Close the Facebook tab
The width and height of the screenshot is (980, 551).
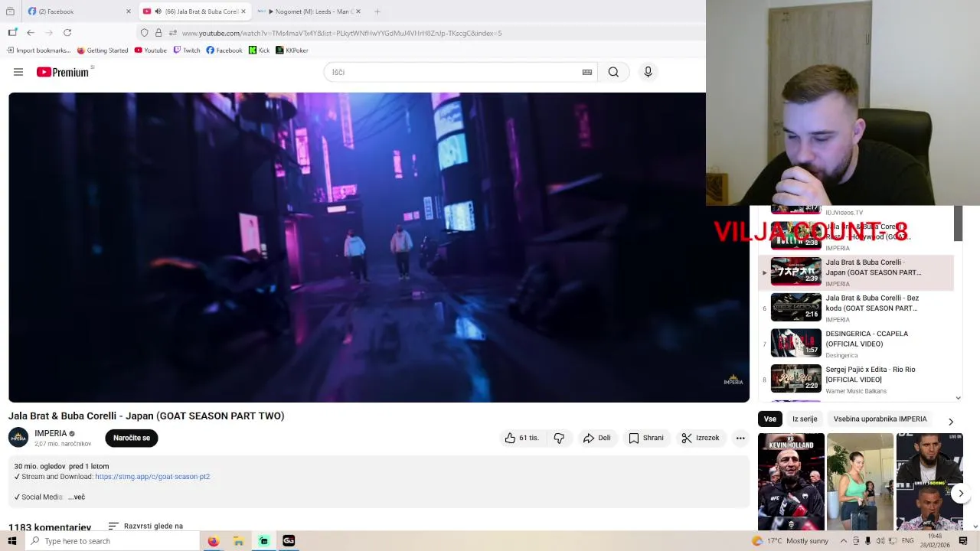(x=129, y=11)
